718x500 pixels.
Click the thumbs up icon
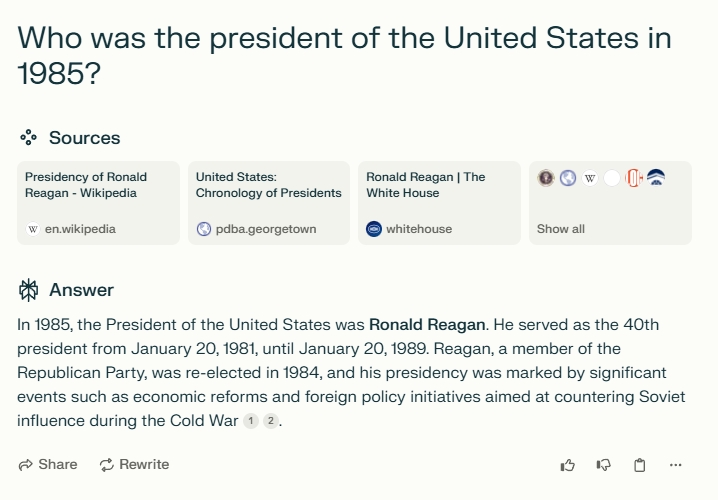tap(568, 465)
